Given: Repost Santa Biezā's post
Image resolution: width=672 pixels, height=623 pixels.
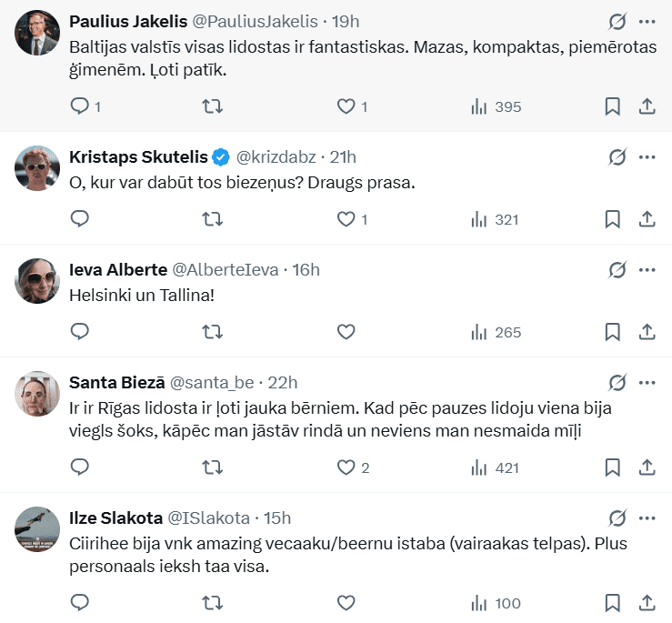Looking at the screenshot, I should click(x=212, y=467).
